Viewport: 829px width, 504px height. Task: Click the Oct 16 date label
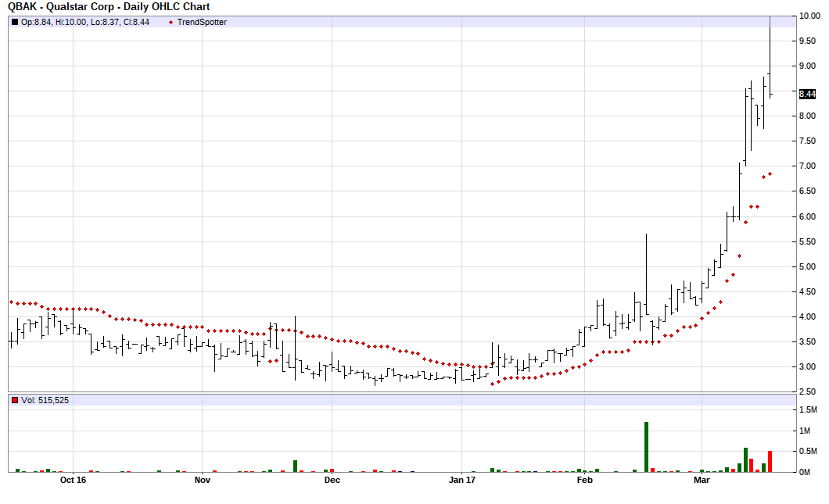(73, 481)
